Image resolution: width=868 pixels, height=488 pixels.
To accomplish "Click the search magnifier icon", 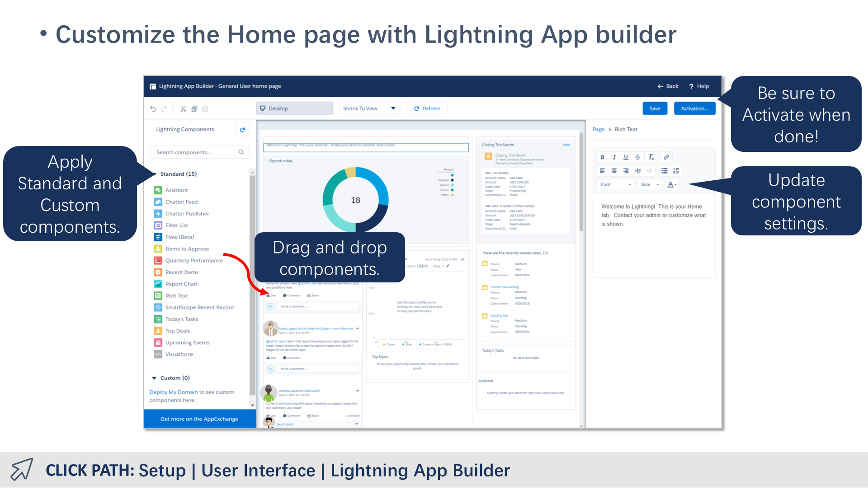I will click(x=241, y=152).
